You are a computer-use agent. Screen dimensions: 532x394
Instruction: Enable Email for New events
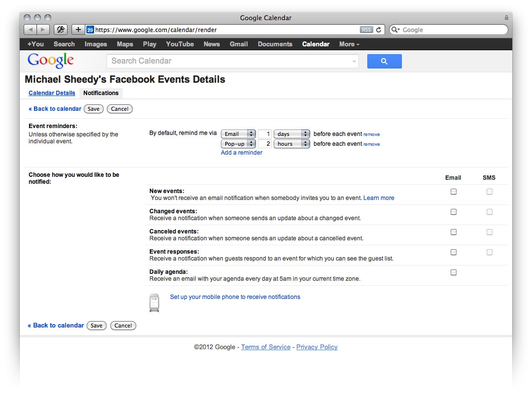point(453,192)
